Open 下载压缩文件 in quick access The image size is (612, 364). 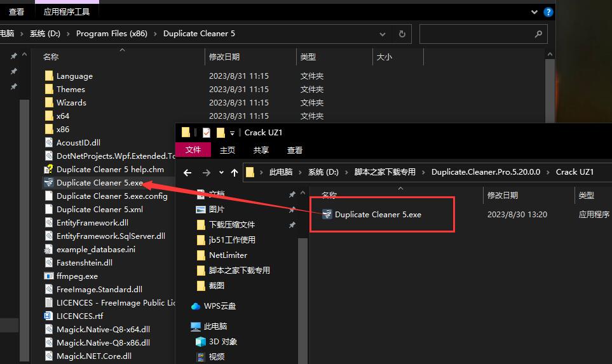coord(232,225)
